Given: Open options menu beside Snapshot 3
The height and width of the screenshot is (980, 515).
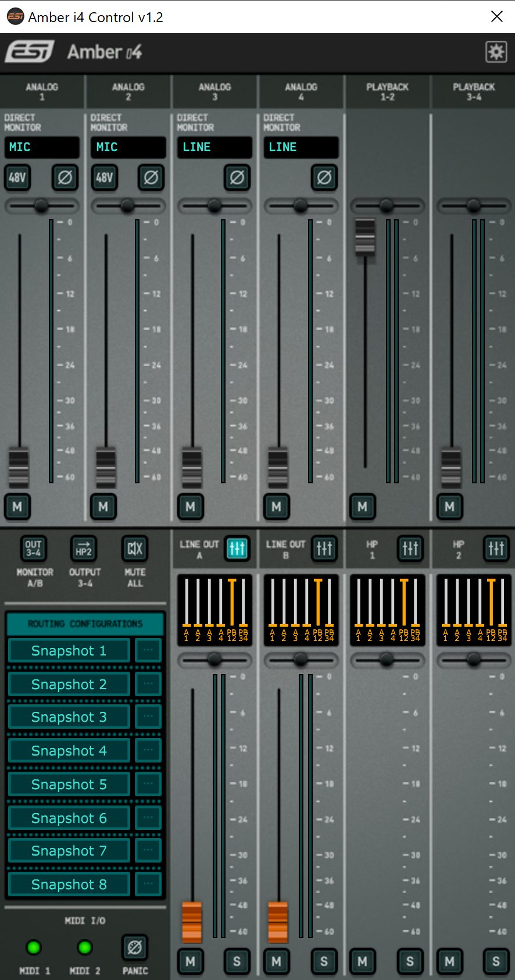Looking at the screenshot, I should [x=148, y=717].
